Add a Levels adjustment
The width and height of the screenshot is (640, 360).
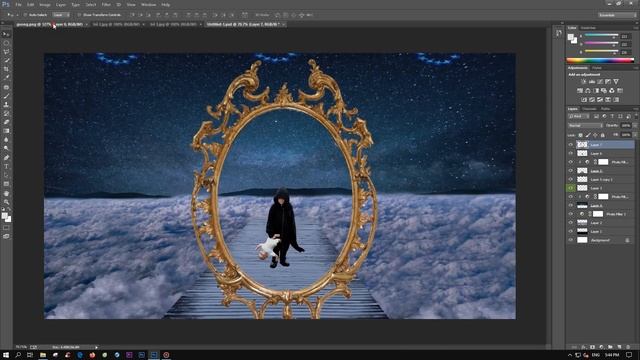coord(592,82)
